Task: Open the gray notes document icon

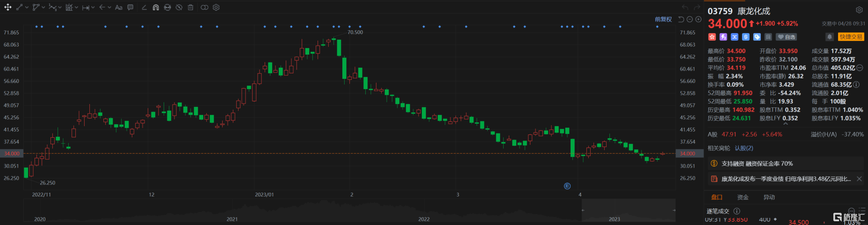Action: pyautogui.click(x=768, y=37)
